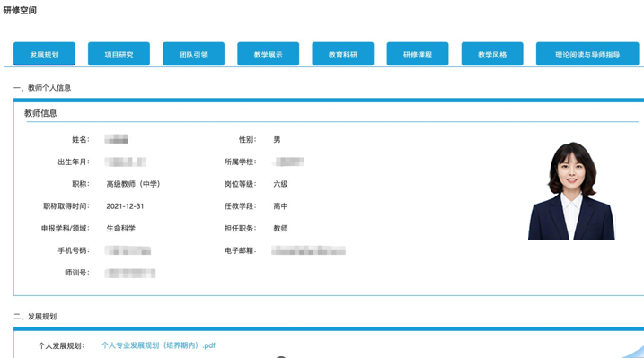Click the 师训号 field label

point(77,273)
